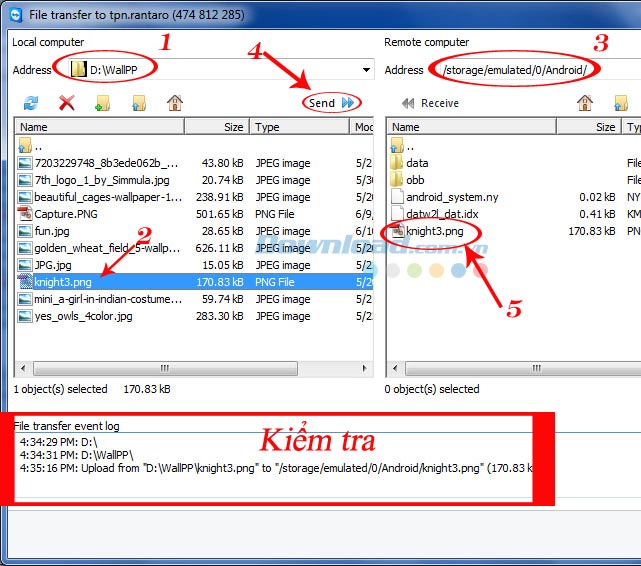The width and height of the screenshot is (641, 566).
Task: Click TeamViewer icon in title bar
Action: tap(16, 15)
